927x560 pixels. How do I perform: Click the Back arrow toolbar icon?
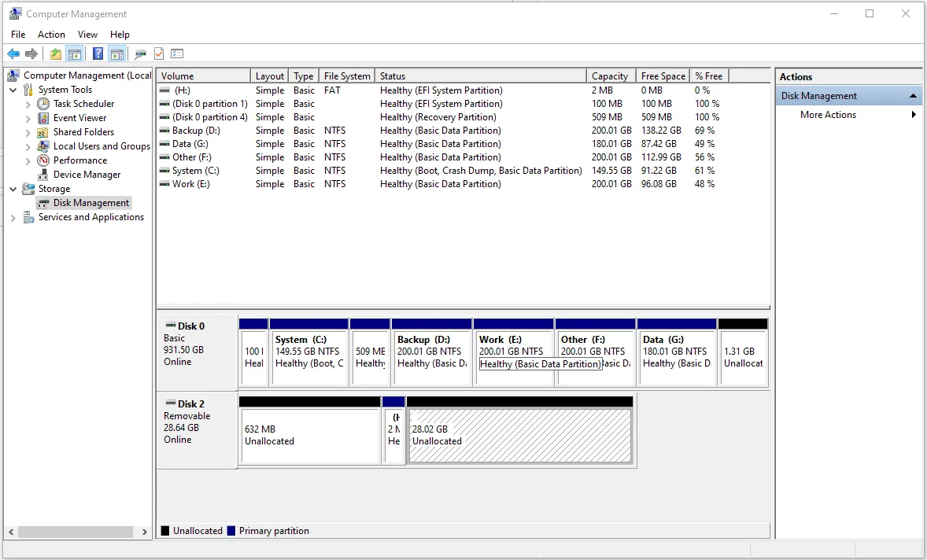13,53
